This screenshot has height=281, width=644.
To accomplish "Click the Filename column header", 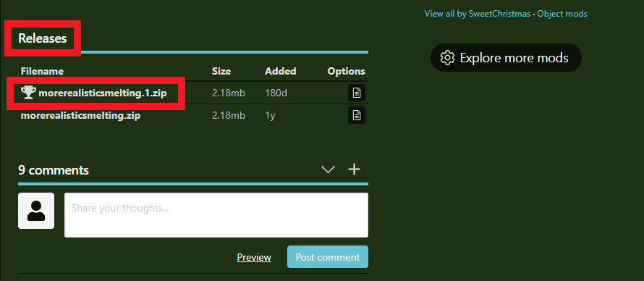I will [42, 71].
